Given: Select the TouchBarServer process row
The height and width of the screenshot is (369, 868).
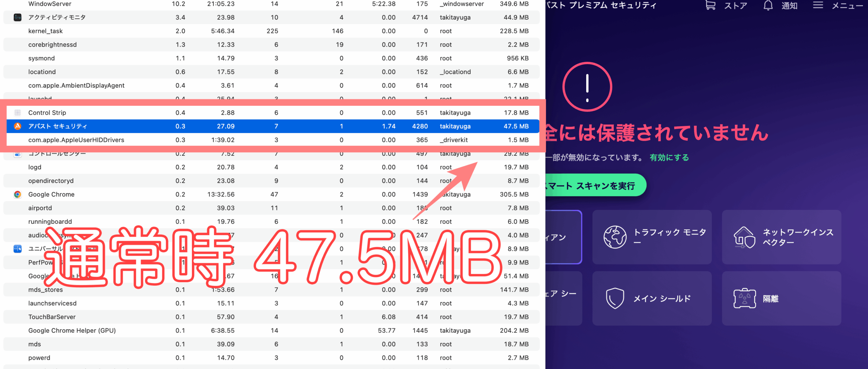Looking at the screenshot, I should click(271, 317).
